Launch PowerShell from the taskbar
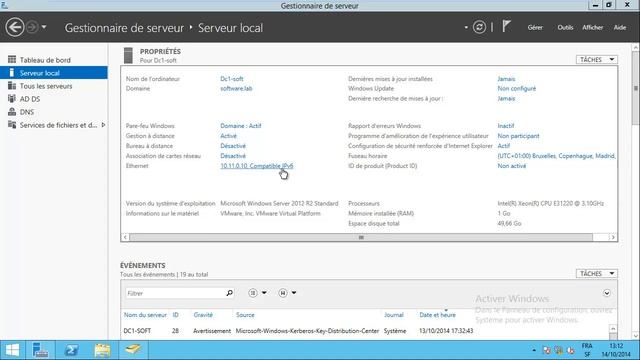640x360 pixels. 71,350
